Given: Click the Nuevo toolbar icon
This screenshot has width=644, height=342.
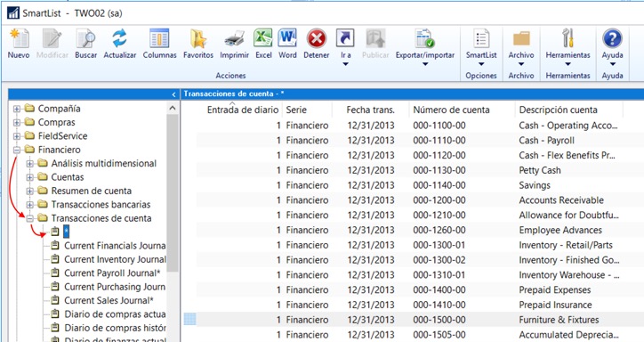Looking at the screenshot, I should coord(19,44).
